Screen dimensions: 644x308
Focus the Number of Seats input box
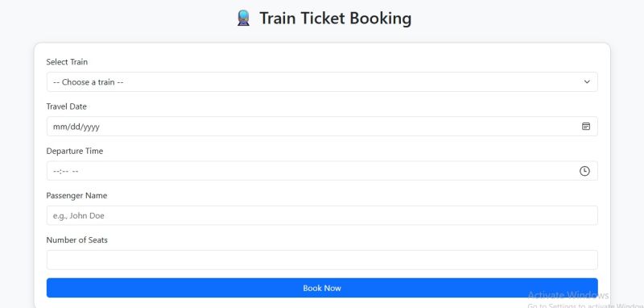(x=322, y=260)
